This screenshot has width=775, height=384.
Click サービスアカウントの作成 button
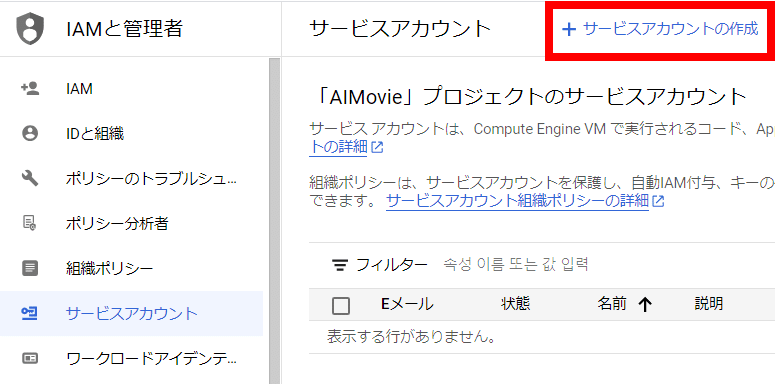(659, 29)
